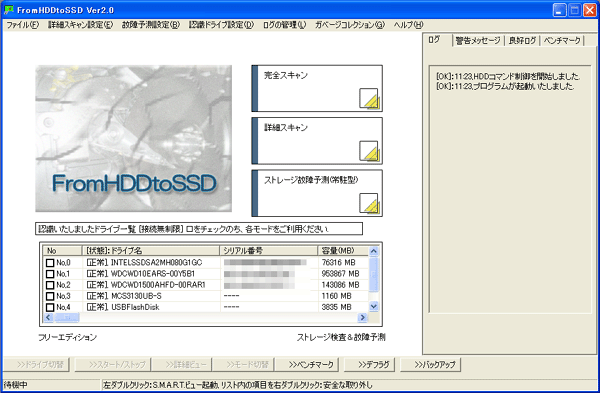Viewport: 600px width, 393px height.
Task: Select the 詳細スキャン mode panel
Action: point(317,141)
